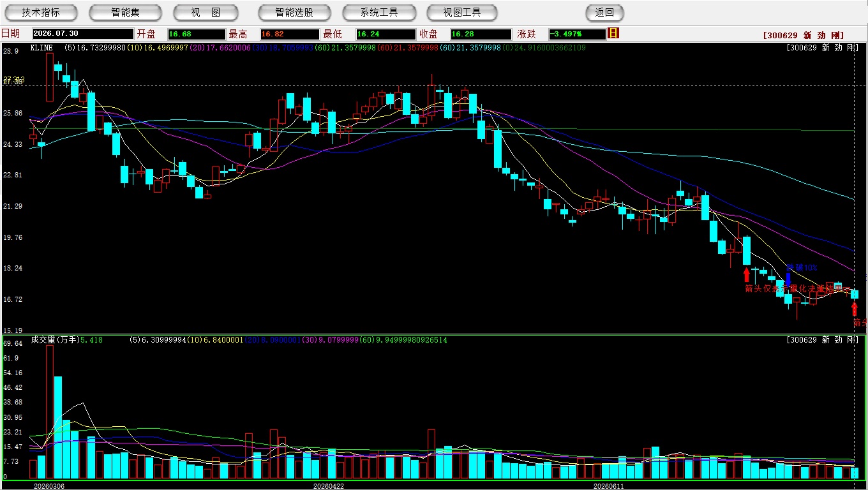Image resolution: width=868 pixels, height=490 pixels.
Task: Click the magenta (20)17.6620006 MA value
Action: pos(220,48)
